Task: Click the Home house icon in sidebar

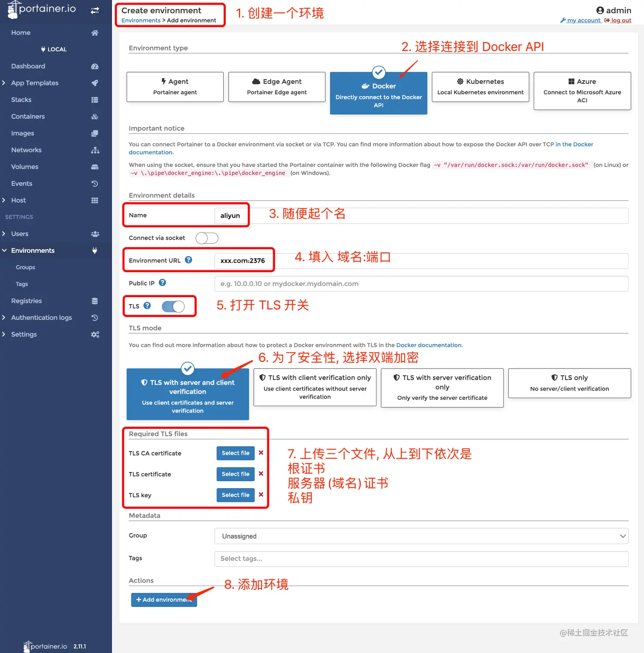Action: [x=95, y=33]
